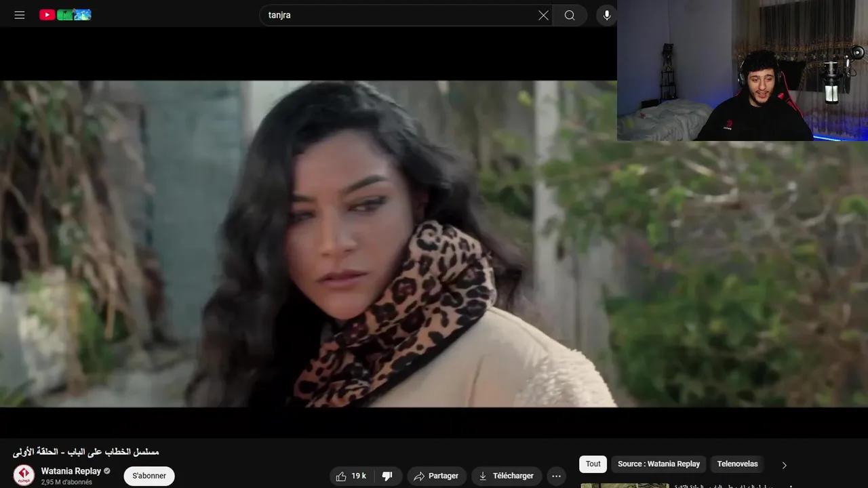Go to YouTube home via logo
The image size is (868, 488).
coord(65,15)
